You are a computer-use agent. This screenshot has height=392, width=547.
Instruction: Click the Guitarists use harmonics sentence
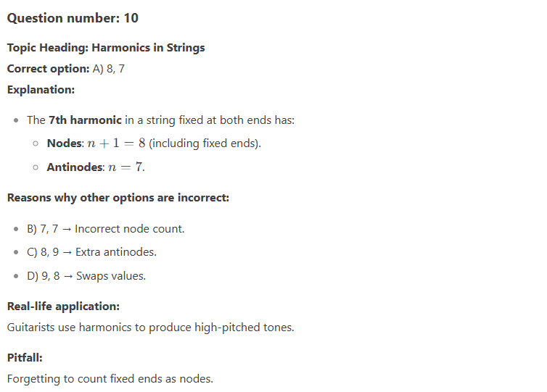click(x=150, y=328)
